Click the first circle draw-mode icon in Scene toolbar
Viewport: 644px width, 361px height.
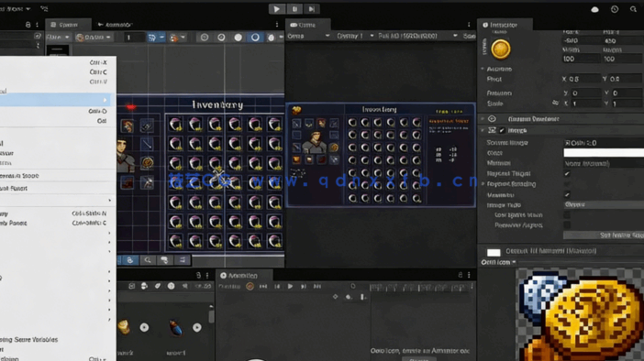click(x=205, y=38)
